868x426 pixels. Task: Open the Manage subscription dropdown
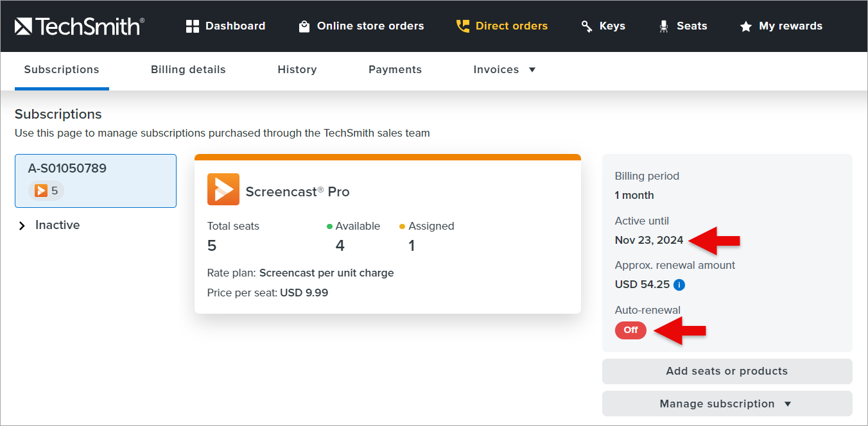click(x=727, y=404)
